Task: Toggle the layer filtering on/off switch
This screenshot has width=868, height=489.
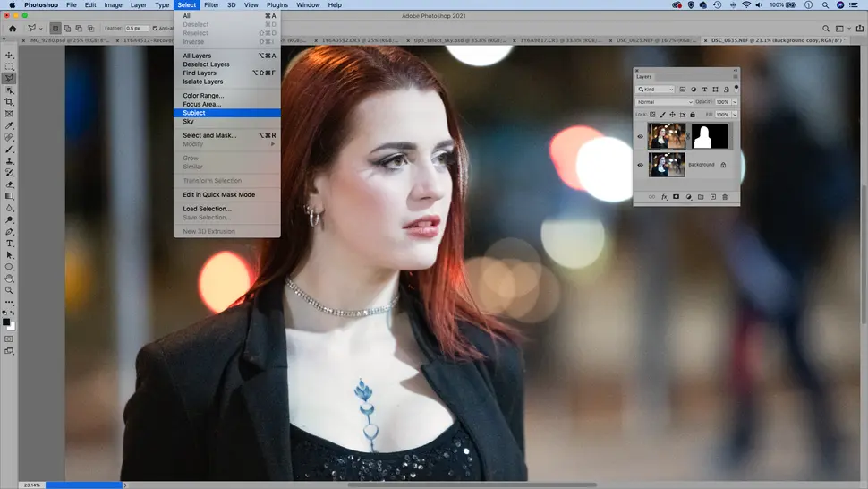Action: [736, 89]
